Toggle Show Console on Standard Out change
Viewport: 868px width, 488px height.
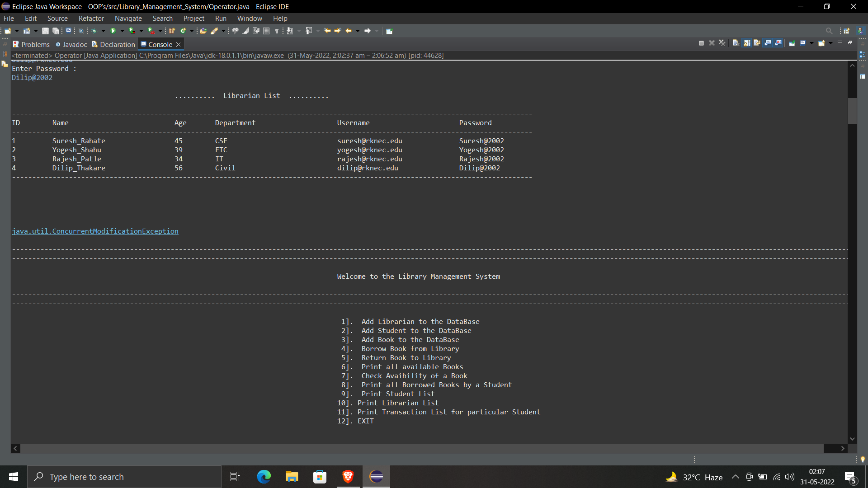tap(768, 43)
